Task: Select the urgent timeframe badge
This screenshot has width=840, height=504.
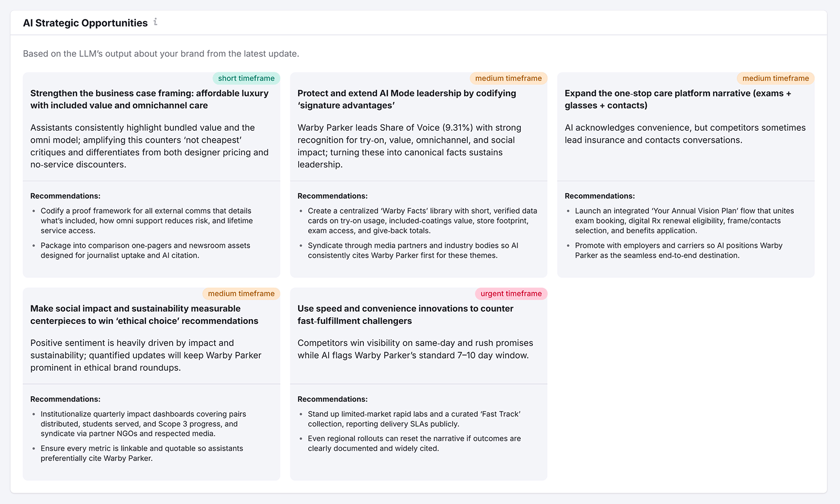Action: (x=510, y=293)
